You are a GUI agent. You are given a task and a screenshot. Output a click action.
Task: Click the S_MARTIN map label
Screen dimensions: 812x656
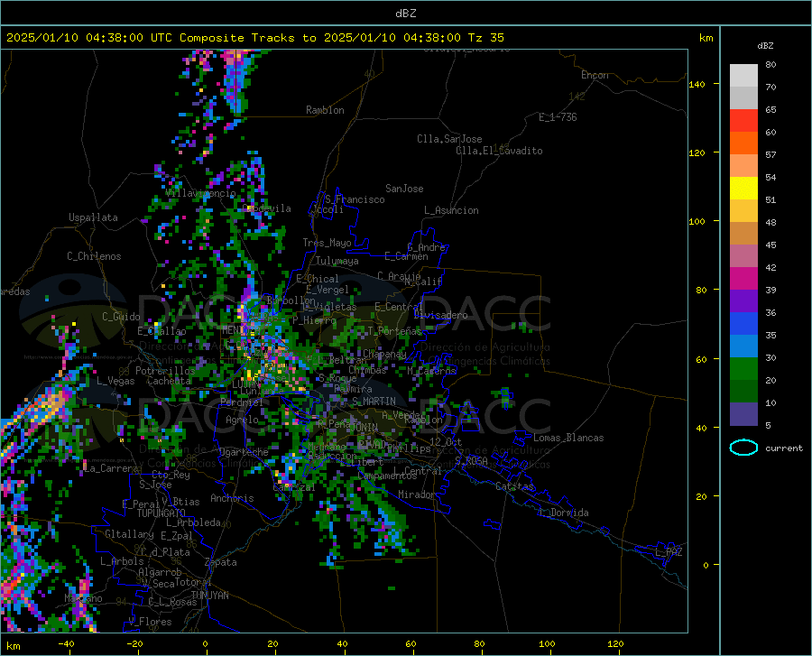click(374, 402)
